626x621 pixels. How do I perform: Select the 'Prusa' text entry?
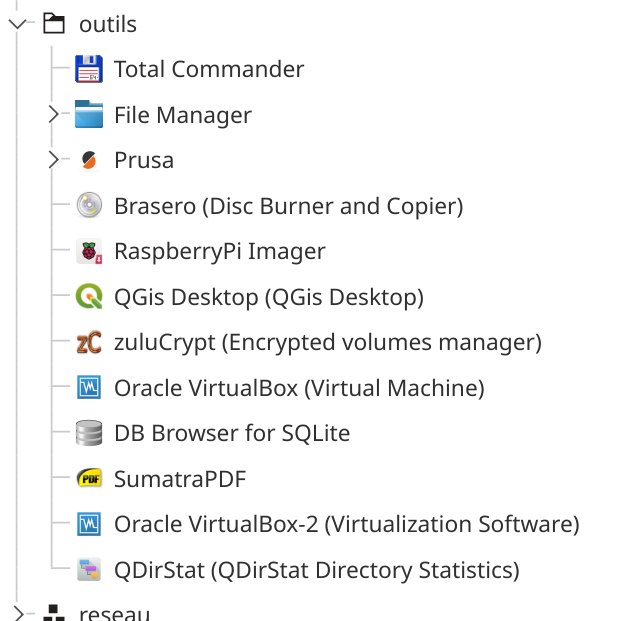pyautogui.click(x=144, y=161)
